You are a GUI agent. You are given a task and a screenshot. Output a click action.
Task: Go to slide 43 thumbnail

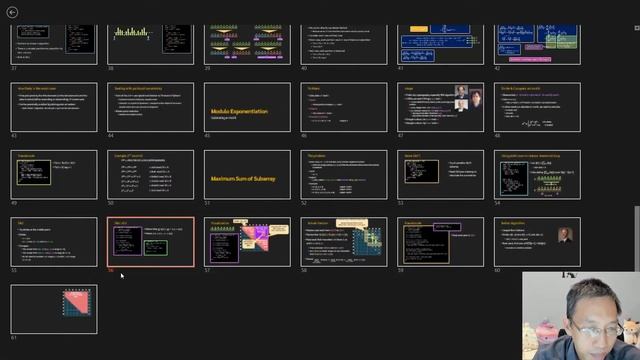pyautogui.click(x=54, y=107)
